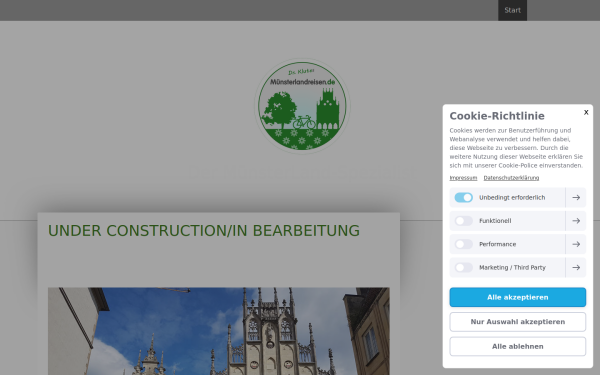Click the Unbedingt erforderlich label
This screenshot has height=375, width=600.
click(512, 197)
